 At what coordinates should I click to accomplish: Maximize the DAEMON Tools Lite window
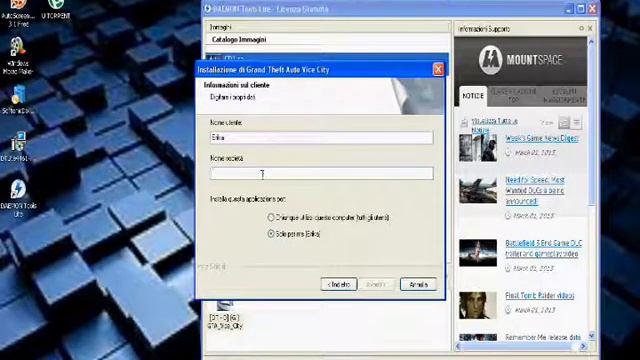581,9
